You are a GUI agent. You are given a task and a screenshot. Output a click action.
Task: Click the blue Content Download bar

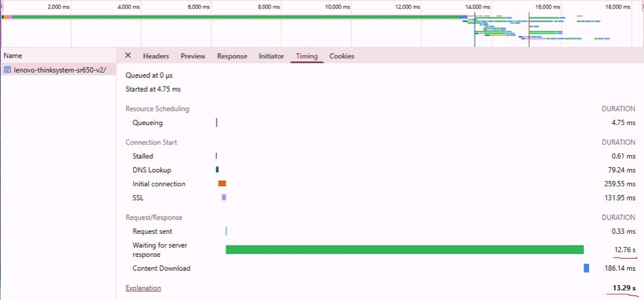pyautogui.click(x=586, y=268)
